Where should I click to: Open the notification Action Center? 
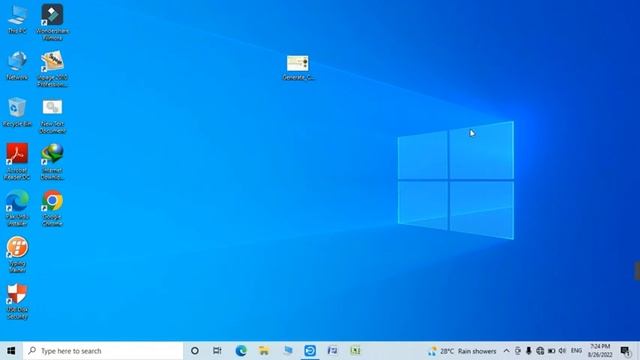[x=625, y=351]
